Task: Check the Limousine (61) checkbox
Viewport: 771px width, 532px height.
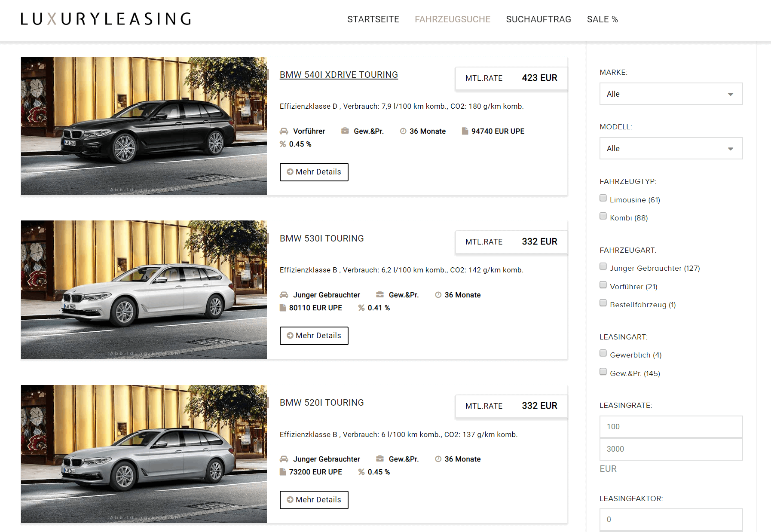Action: pyautogui.click(x=603, y=198)
